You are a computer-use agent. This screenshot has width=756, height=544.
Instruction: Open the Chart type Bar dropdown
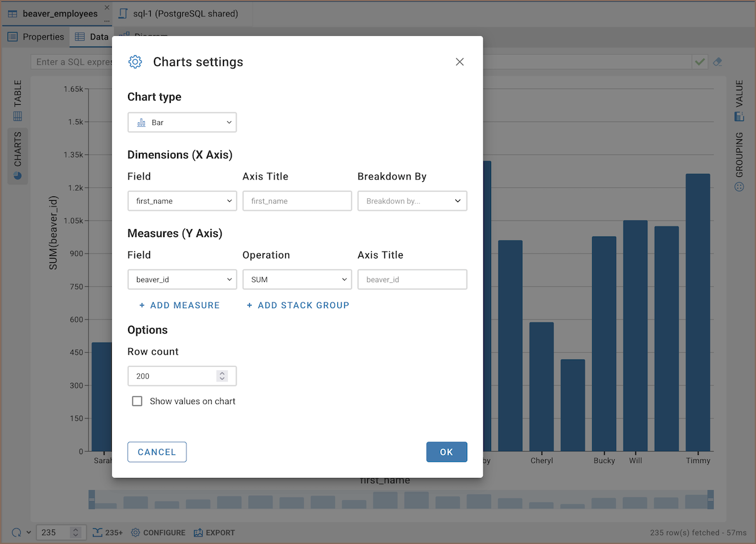[x=182, y=122]
